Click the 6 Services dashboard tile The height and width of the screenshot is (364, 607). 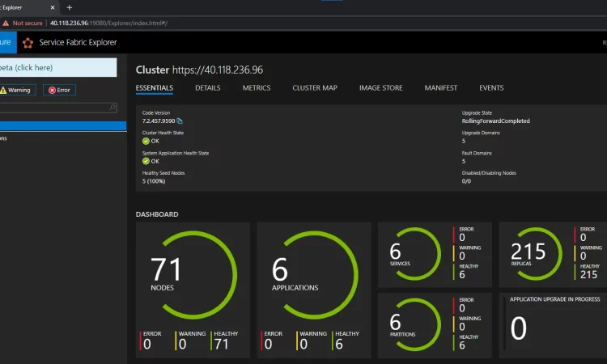(435, 255)
